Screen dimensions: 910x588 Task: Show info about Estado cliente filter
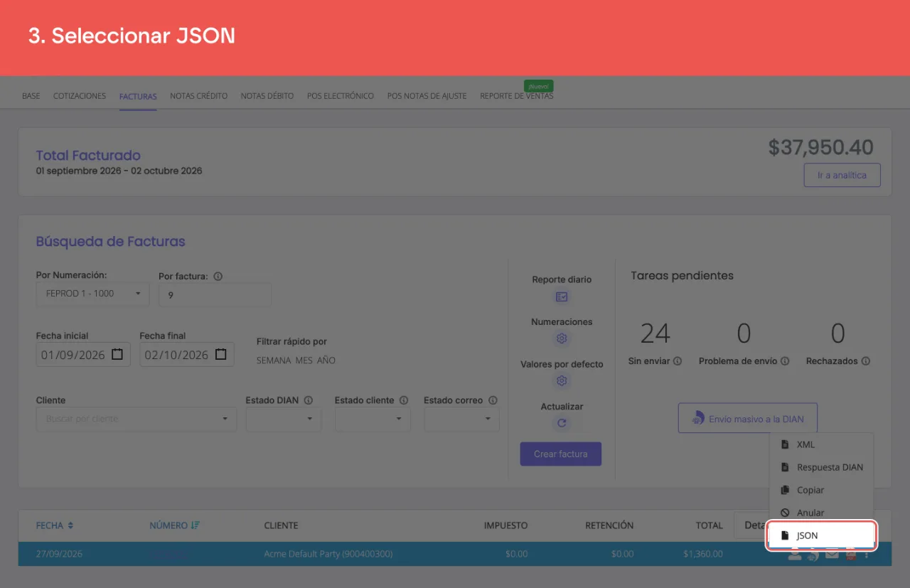click(404, 400)
